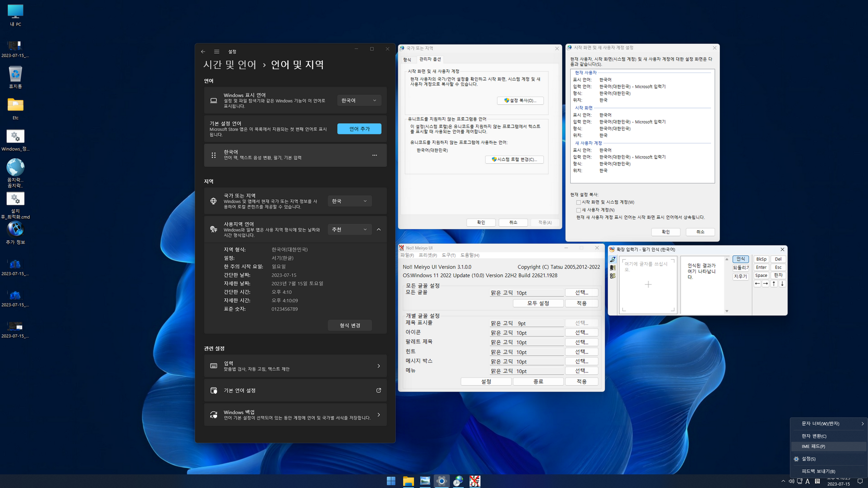
Task: Select IME 패드(P) context menu item
Action: point(829,446)
